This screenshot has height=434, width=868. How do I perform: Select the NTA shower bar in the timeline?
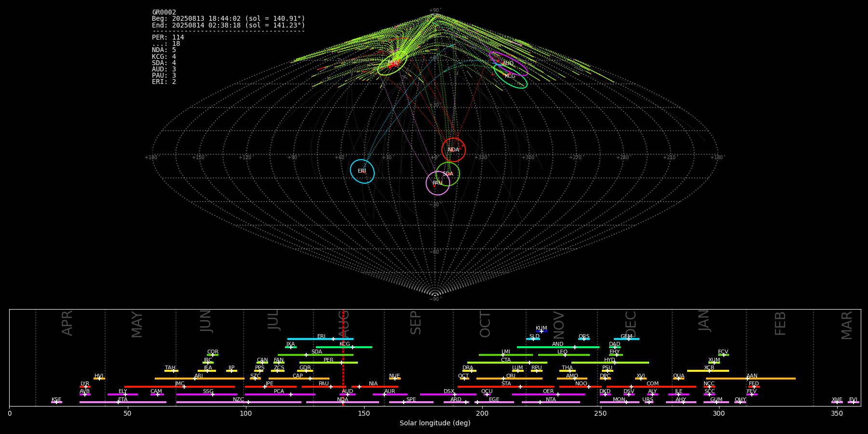551,402
